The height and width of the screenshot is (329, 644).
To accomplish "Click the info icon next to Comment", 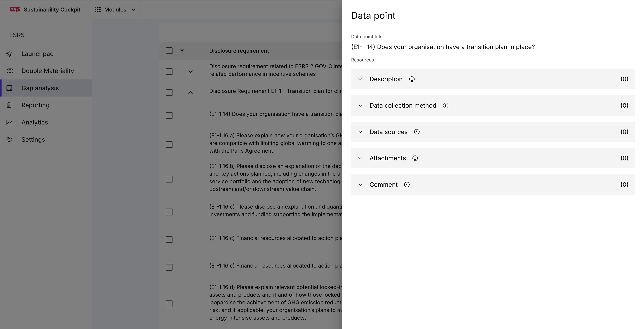I will tap(407, 185).
